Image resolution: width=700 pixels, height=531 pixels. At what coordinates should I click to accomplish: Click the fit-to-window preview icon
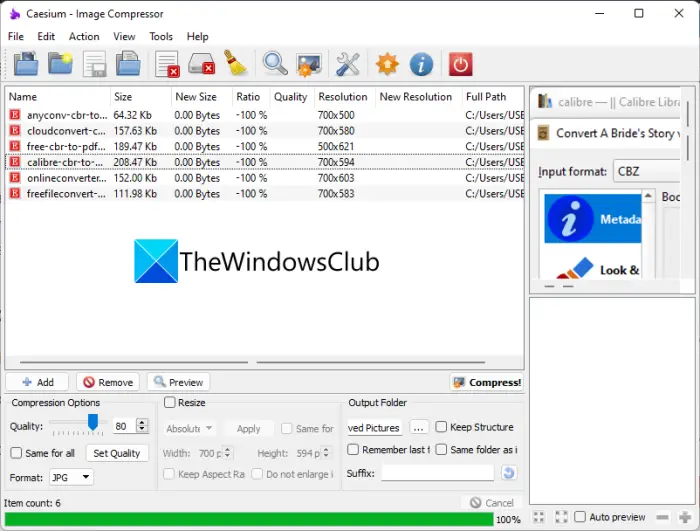point(538,517)
